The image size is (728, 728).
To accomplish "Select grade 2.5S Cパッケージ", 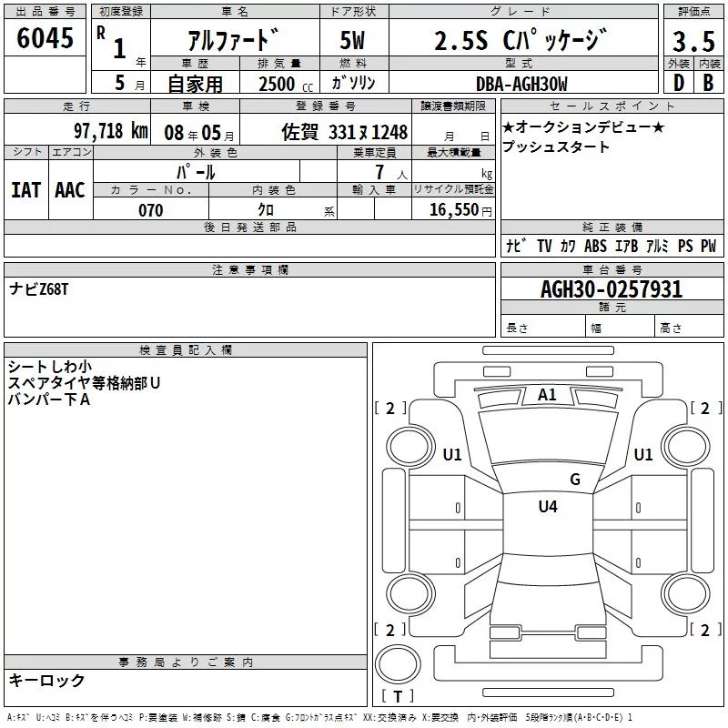I will point(521,39).
